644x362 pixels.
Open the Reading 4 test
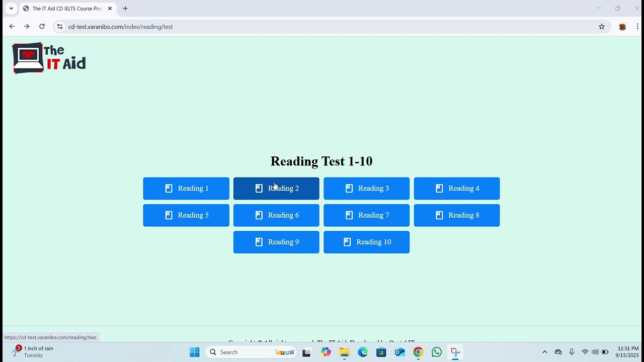coord(457,188)
